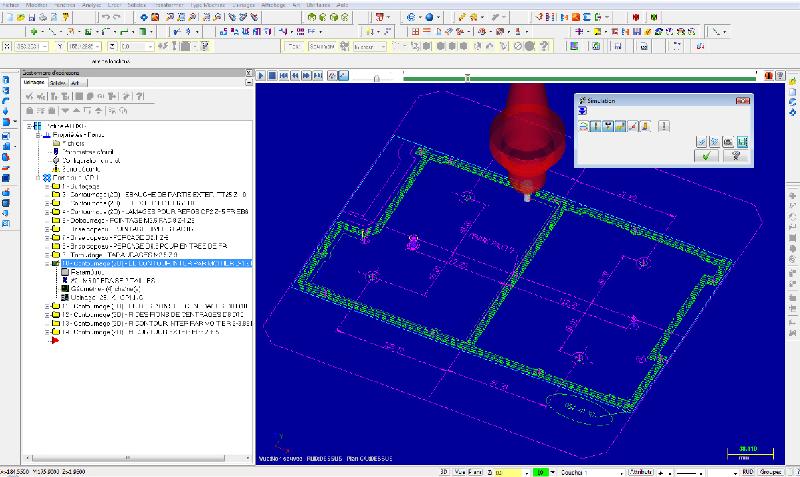Select operation 3 Contournage EBAUCHE DE PARTIE EXTER

point(154,195)
